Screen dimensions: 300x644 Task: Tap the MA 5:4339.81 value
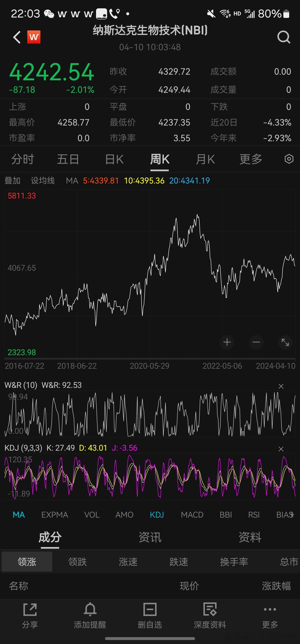point(101,181)
